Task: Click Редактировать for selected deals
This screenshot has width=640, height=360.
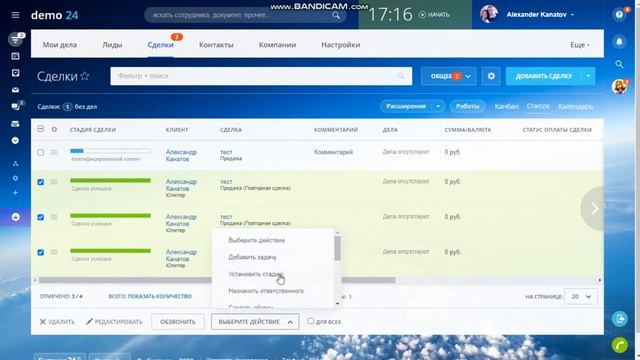Action: 114,322
